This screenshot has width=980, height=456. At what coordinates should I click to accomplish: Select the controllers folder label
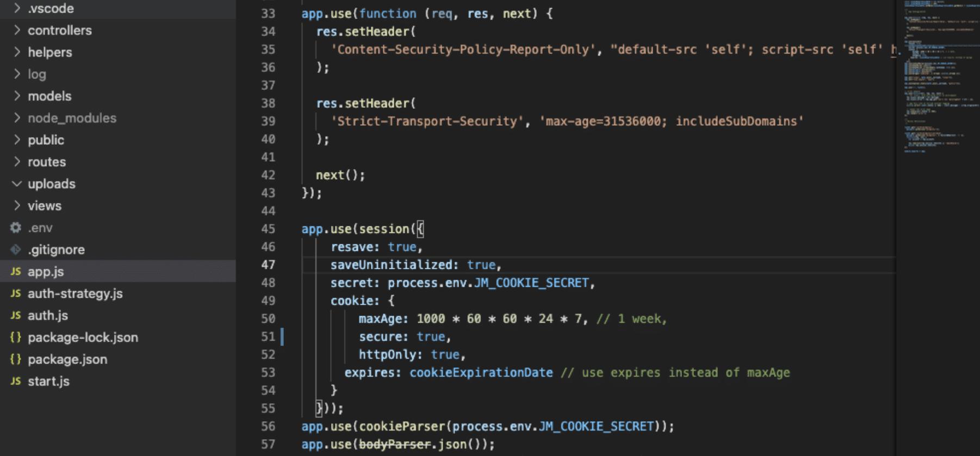coord(60,30)
